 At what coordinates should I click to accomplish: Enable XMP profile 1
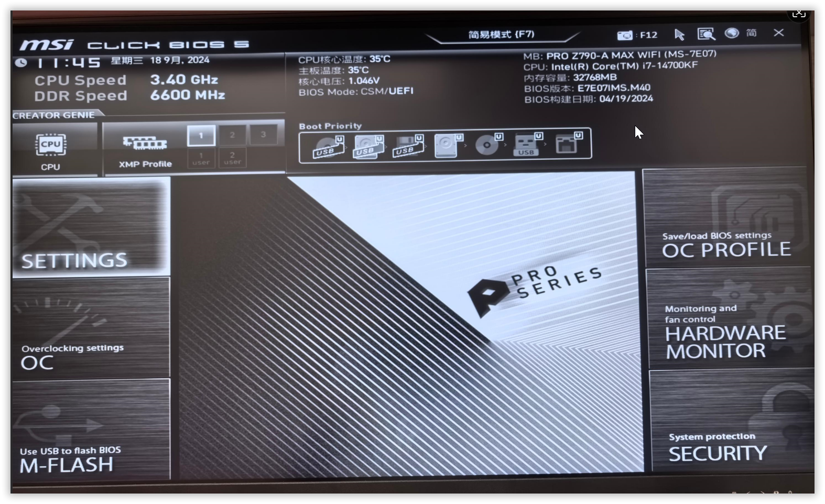point(201,135)
